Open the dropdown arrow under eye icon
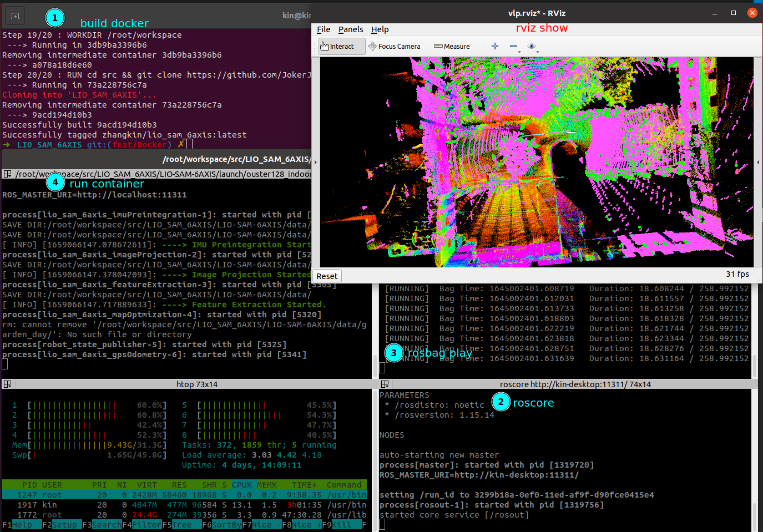This screenshot has height=532, width=763. pos(538,52)
